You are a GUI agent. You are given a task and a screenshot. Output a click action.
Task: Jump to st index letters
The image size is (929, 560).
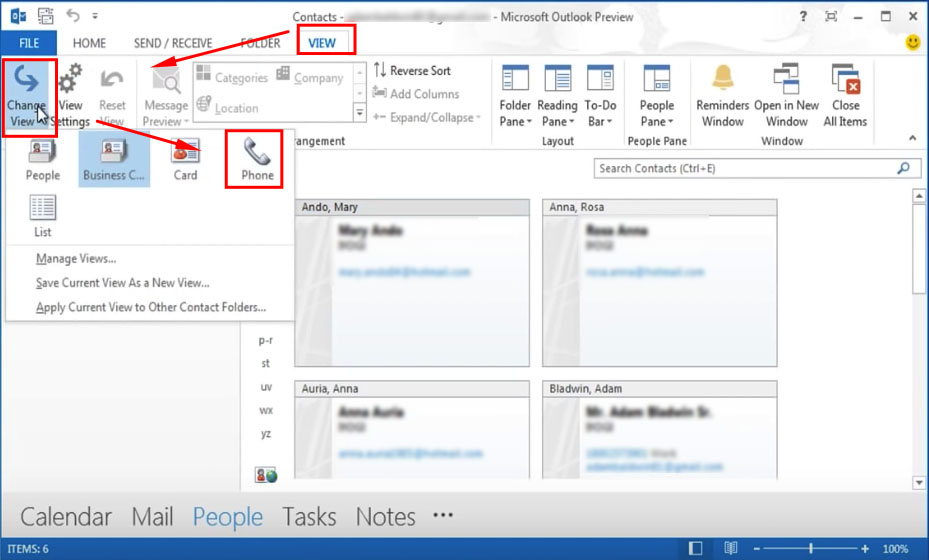[x=265, y=363]
